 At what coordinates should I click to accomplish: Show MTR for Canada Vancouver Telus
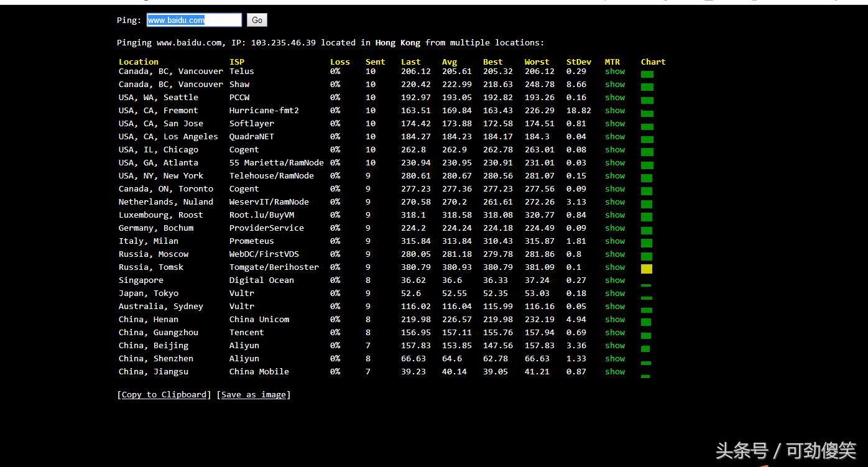coord(614,72)
